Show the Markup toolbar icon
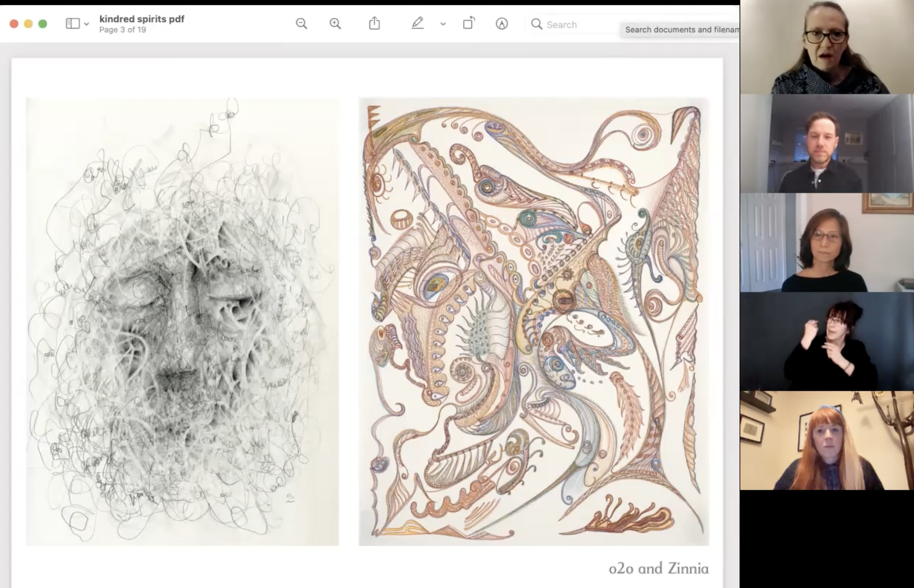The height and width of the screenshot is (588, 914). point(502,24)
